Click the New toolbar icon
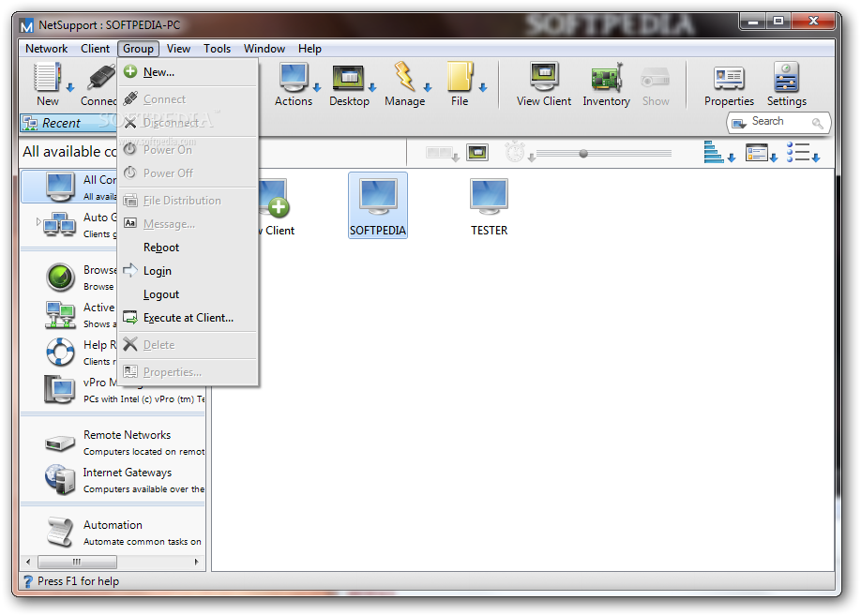This screenshot has height=616, width=861. pyautogui.click(x=48, y=78)
